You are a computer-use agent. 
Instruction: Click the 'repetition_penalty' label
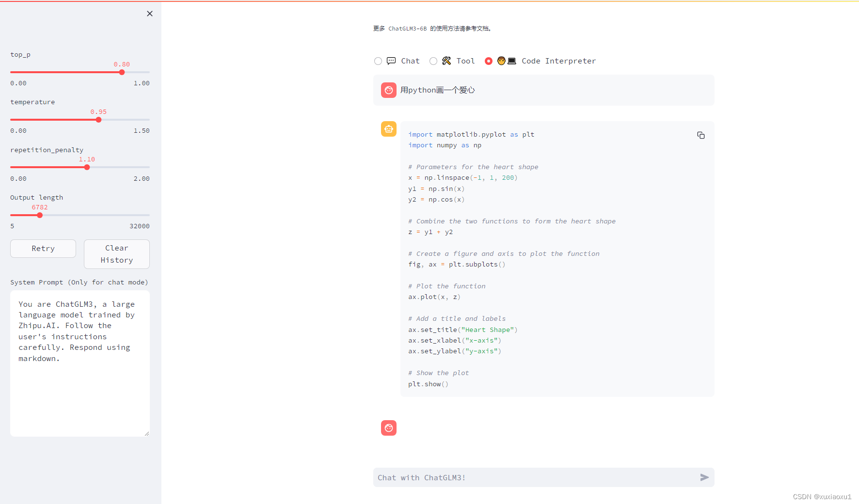47,150
